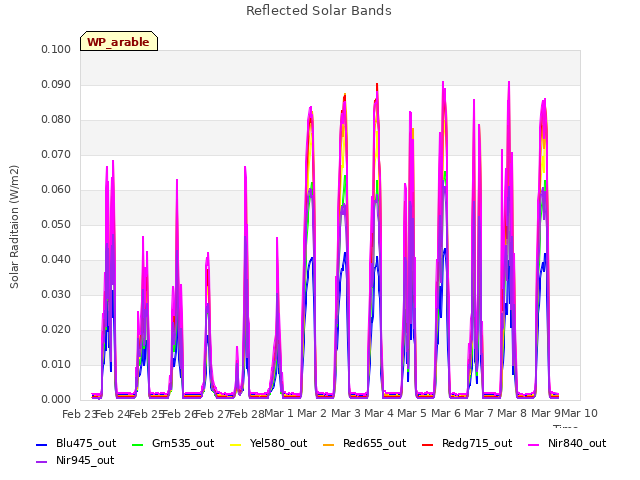Viewport: 640px width, 480px height.
Task: Click the Feb 23 x-axis date label
Action: coord(79,414)
